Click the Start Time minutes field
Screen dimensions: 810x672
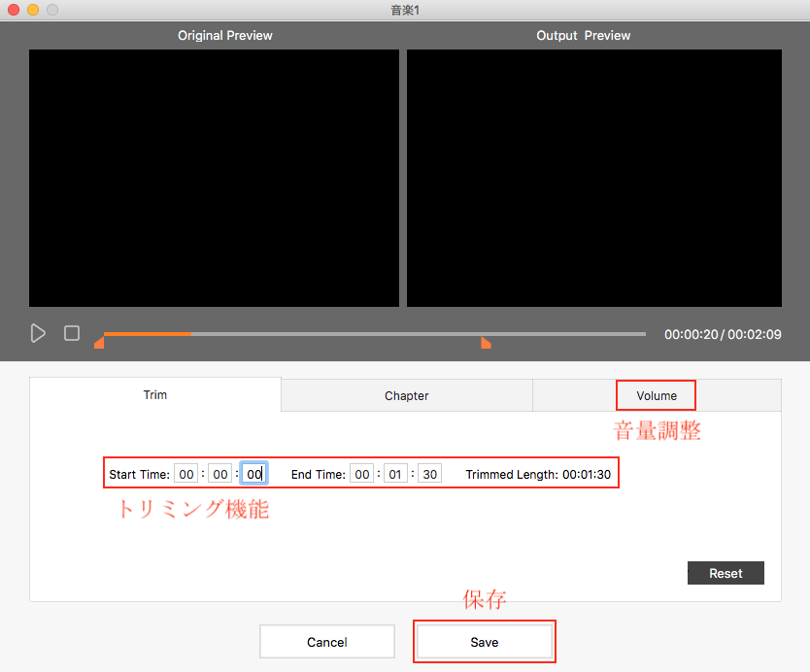pyautogui.click(x=220, y=474)
